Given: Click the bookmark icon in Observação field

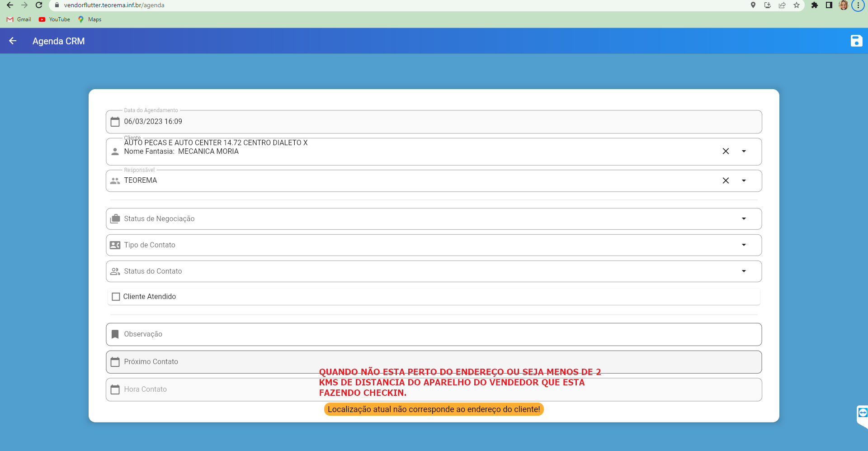Looking at the screenshot, I should 115,334.
